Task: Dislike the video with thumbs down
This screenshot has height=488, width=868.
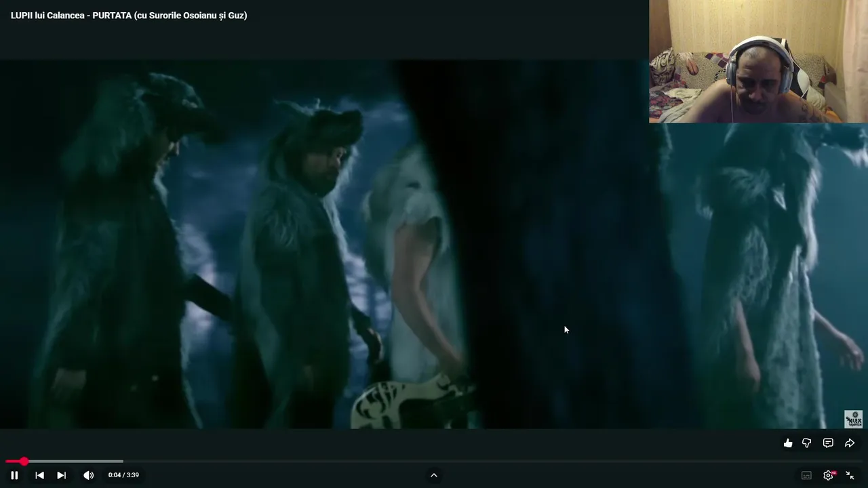Action: 807,443
